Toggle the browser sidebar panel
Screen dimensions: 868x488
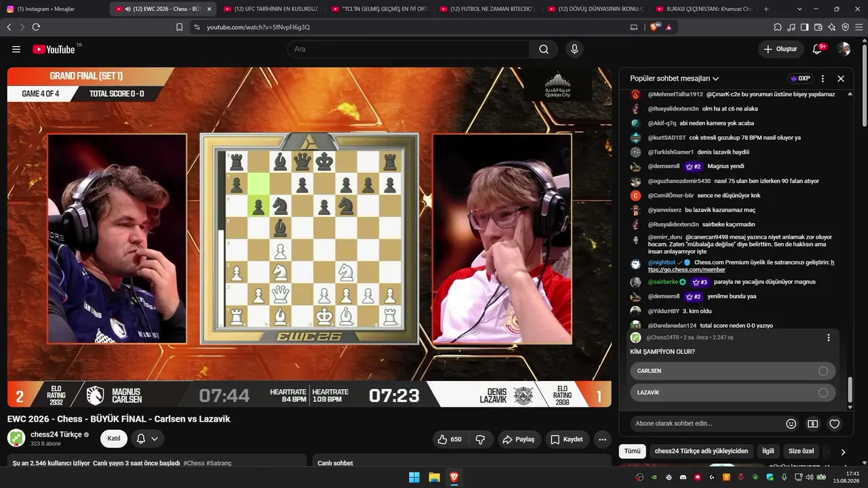pos(805,27)
